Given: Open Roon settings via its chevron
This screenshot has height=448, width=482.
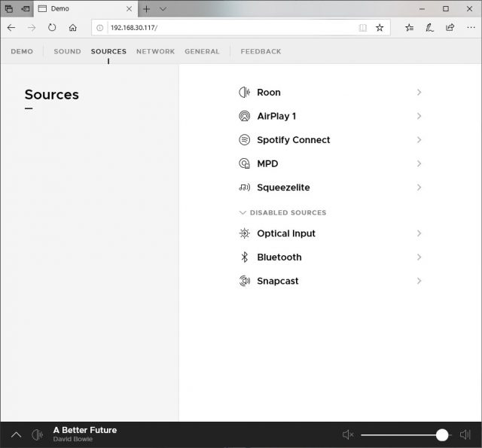Looking at the screenshot, I should (419, 92).
